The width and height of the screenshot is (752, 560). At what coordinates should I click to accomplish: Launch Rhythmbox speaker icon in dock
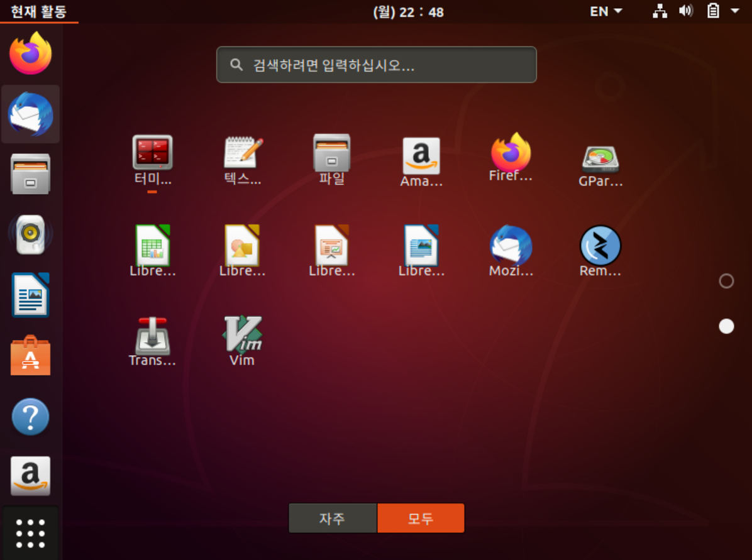tap(31, 234)
